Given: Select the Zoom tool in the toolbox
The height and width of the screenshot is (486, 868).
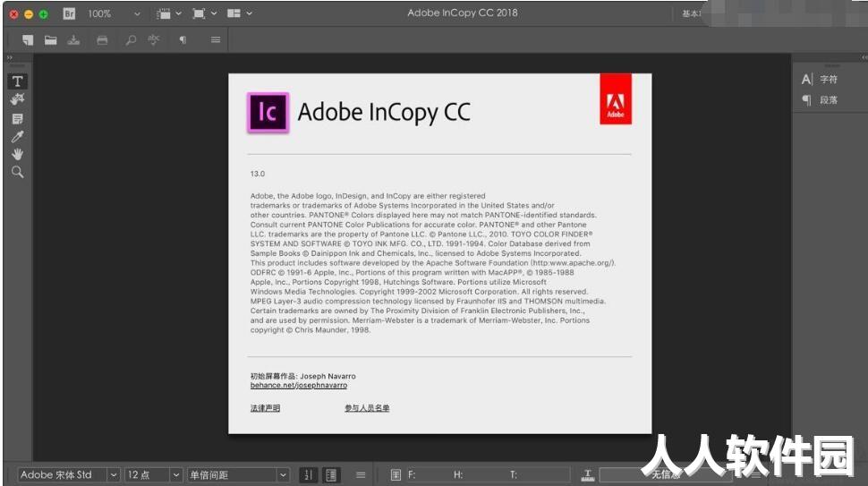Looking at the screenshot, I should 17,172.
